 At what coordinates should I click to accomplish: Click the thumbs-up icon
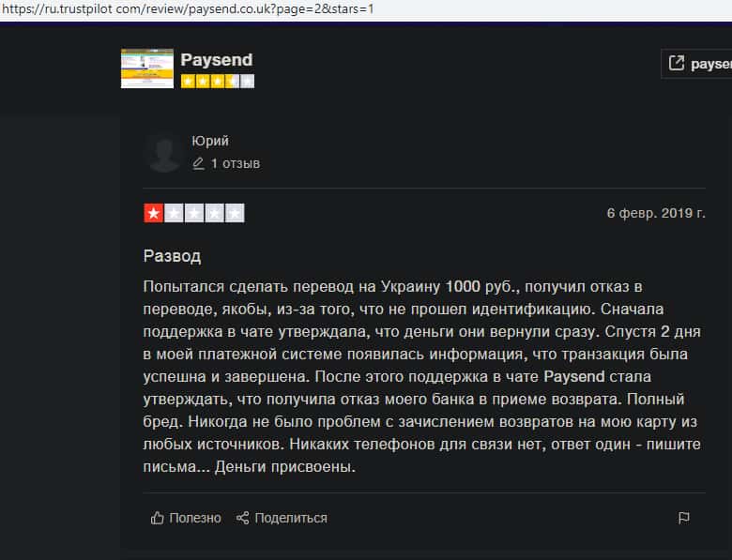158,518
